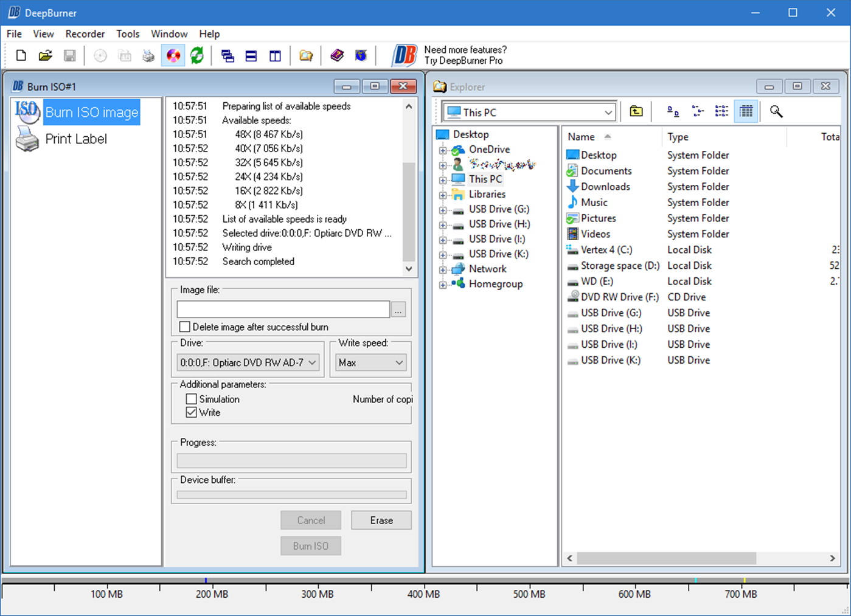
Task: Click the log vertical scrollbar down arrow
Action: [409, 269]
